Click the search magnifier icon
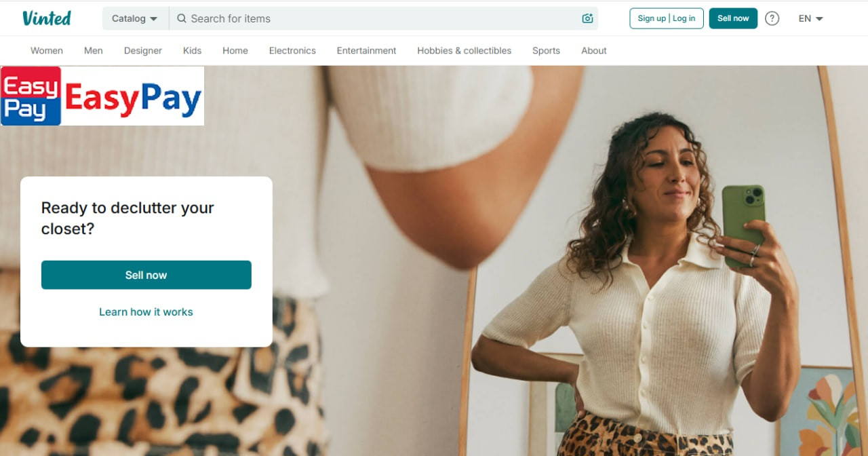The width and height of the screenshot is (868, 456). [x=181, y=19]
